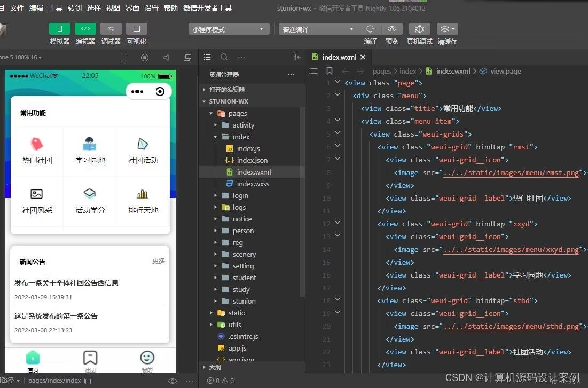The width and height of the screenshot is (588, 388).
Task: Click the 编译 compile refresh icon
Action: [x=370, y=29]
